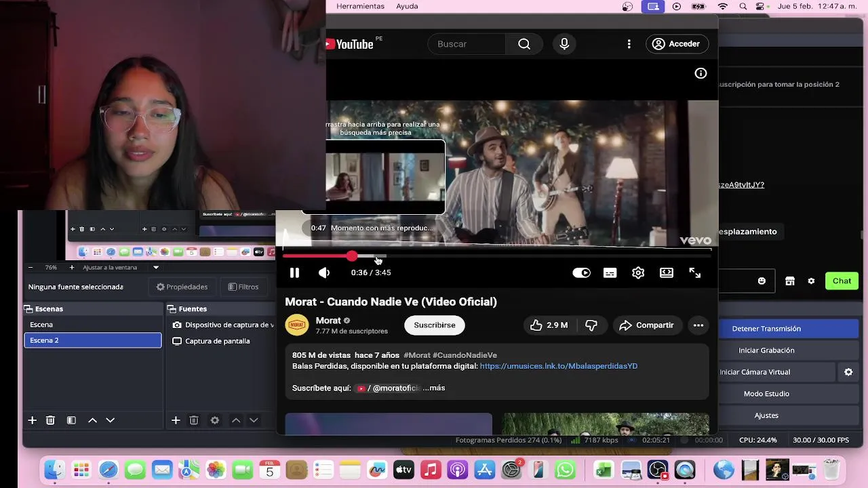868x488 pixels.
Task: Dislike the Morat video
Action: click(x=591, y=325)
